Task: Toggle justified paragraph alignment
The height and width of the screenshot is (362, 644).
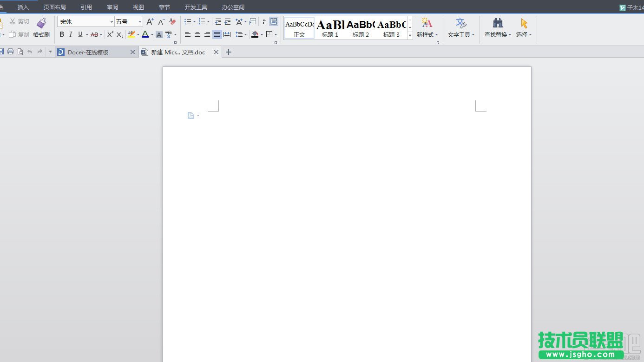Action: click(217, 34)
